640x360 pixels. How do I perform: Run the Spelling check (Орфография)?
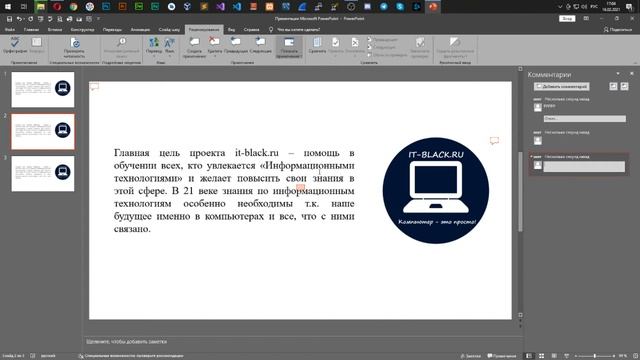(15, 46)
